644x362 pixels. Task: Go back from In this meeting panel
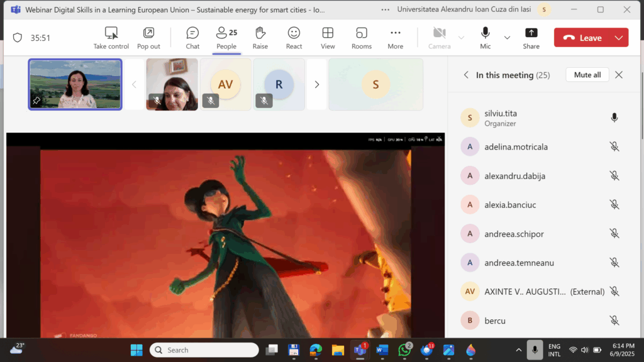point(466,75)
